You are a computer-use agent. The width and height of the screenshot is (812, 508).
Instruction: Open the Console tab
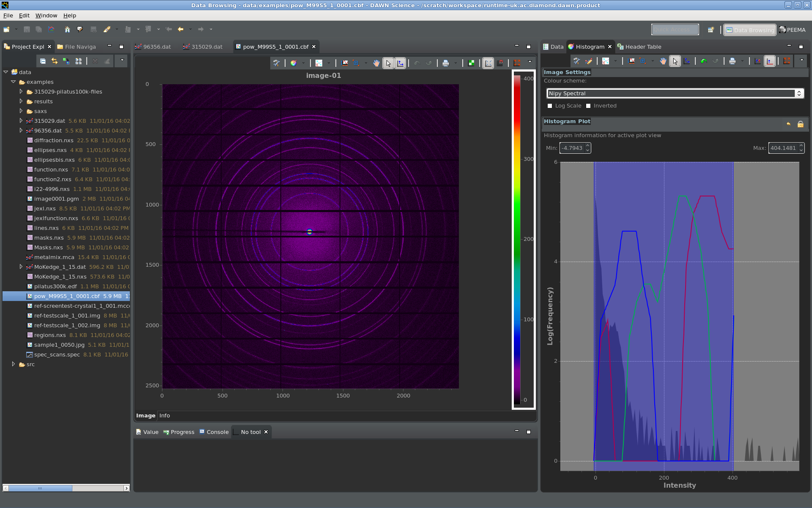pyautogui.click(x=214, y=432)
